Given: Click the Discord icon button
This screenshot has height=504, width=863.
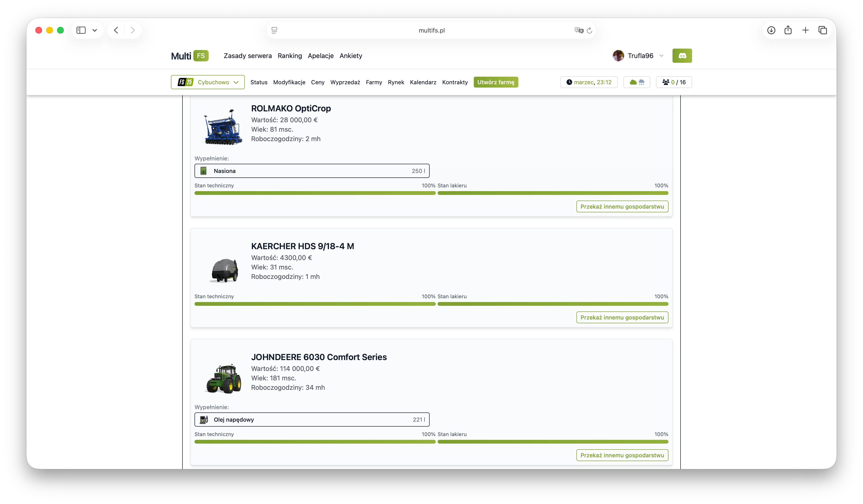Looking at the screenshot, I should (x=682, y=56).
